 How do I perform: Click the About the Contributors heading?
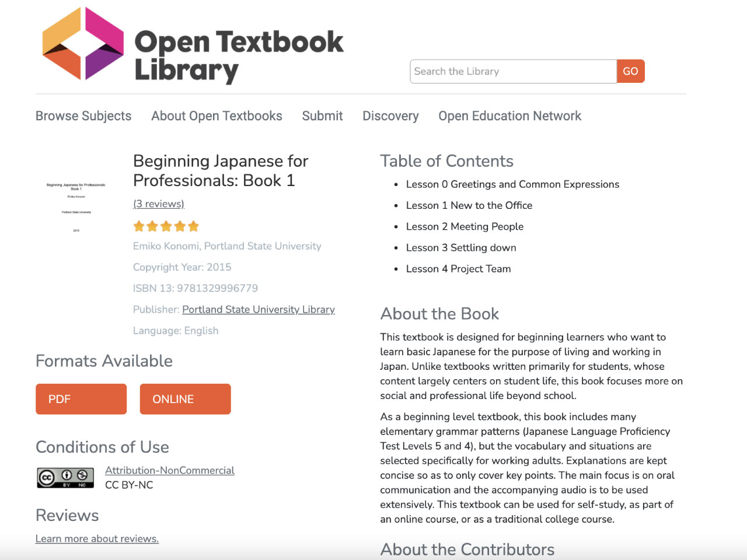click(467, 549)
